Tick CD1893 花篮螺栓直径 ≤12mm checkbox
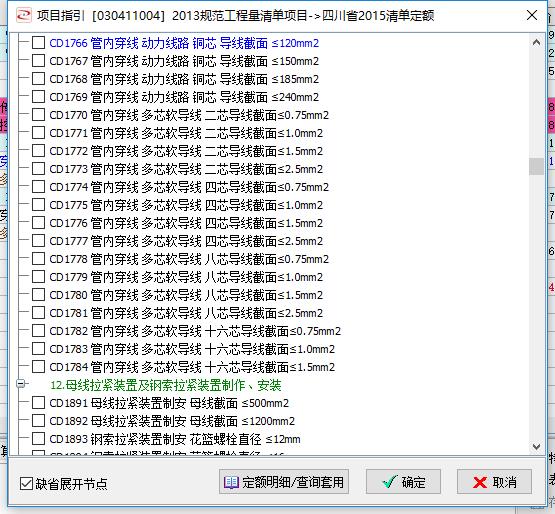This screenshot has width=555, height=514. (38, 439)
